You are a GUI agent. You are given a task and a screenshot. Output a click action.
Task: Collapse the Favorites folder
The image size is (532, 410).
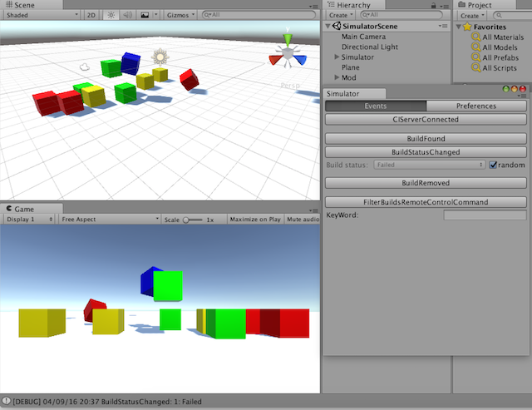[x=458, y=27]
